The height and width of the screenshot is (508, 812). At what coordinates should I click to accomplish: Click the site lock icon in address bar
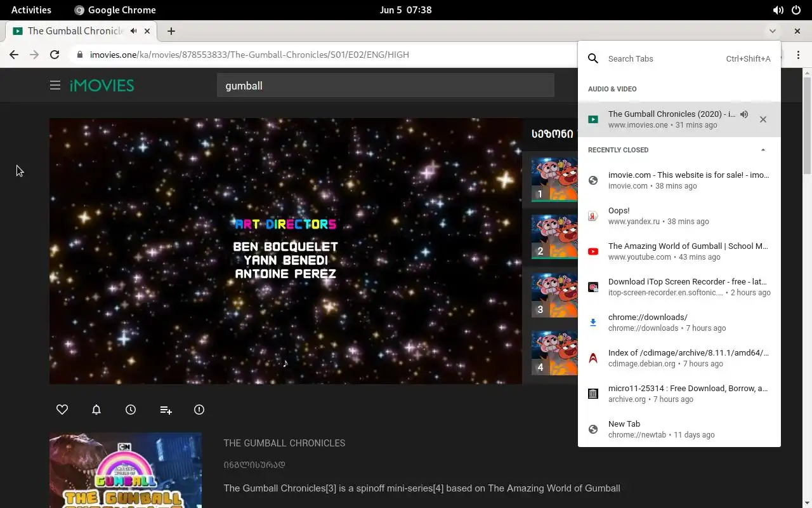click(80, 55)
